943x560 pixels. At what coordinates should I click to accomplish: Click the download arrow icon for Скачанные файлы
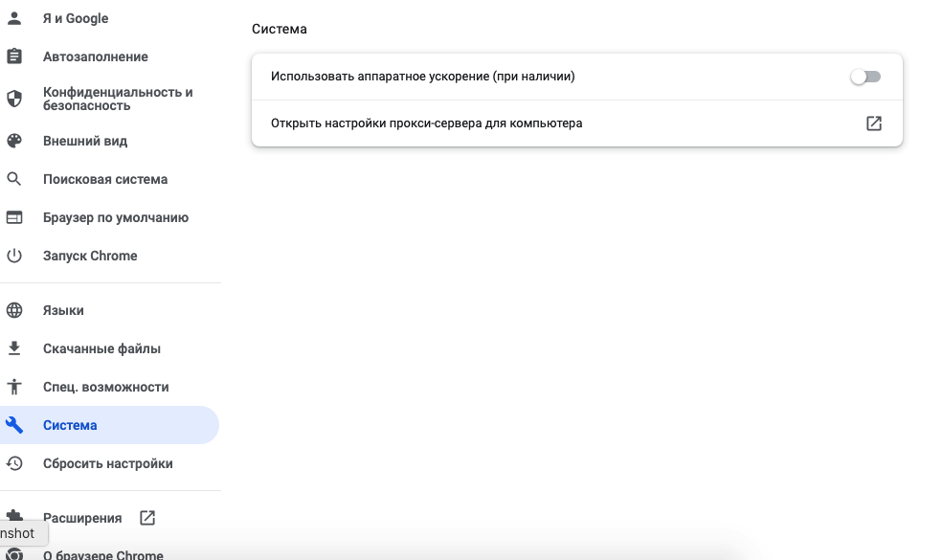pyautogui.click(x=14, y=348)
